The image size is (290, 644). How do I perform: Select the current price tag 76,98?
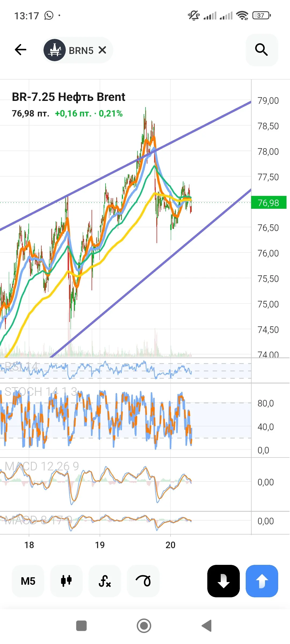click(269, 203)
